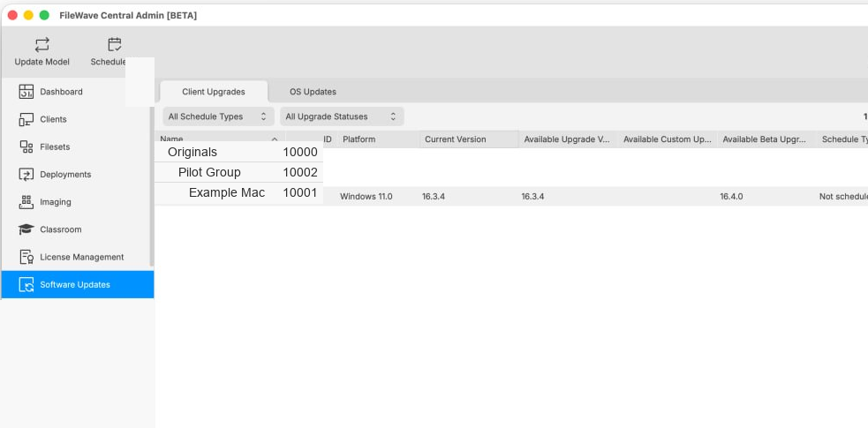
Task: Select the Originals group row
Action: coord(238,152)
